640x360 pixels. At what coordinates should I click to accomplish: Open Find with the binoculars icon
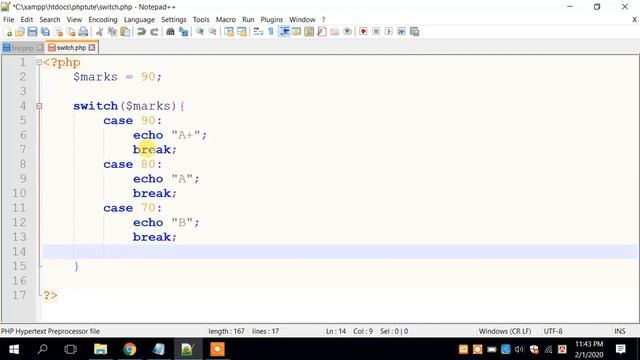tap(170, 32)
